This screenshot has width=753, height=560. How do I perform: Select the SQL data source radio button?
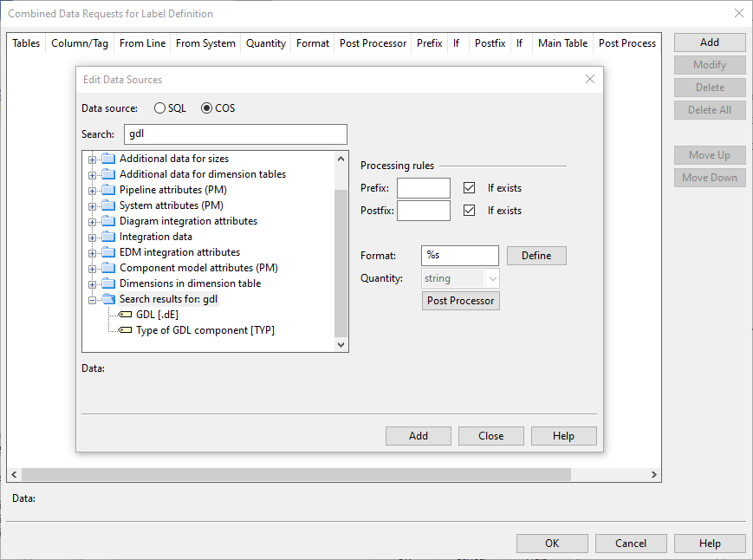[159, 108]
